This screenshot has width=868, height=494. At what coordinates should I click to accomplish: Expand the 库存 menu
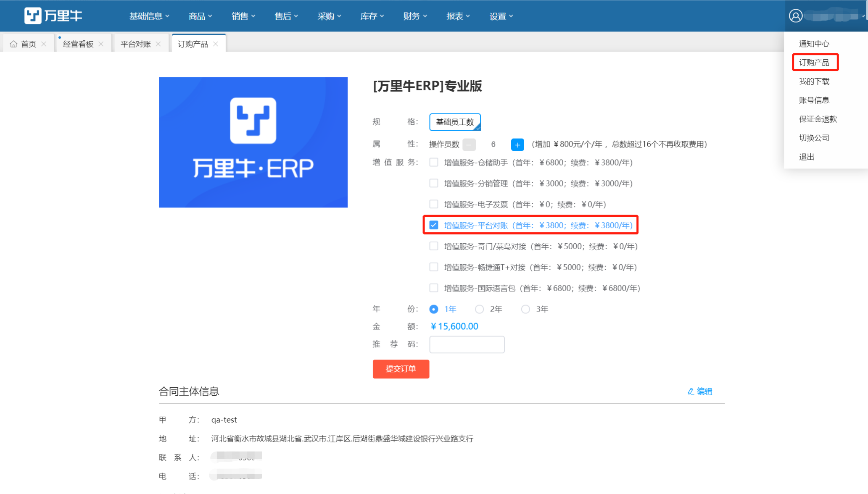372,16
